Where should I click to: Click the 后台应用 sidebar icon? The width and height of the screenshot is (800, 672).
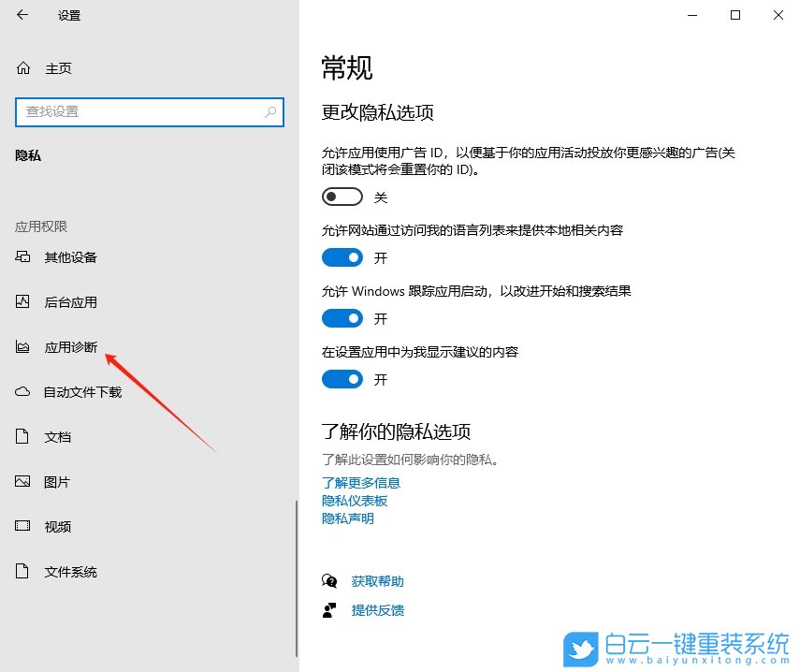click(x=21, y=301)
